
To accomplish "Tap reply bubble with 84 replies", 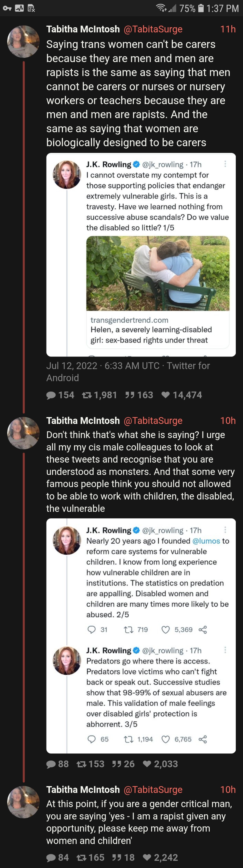I will [x=51, y=857].
